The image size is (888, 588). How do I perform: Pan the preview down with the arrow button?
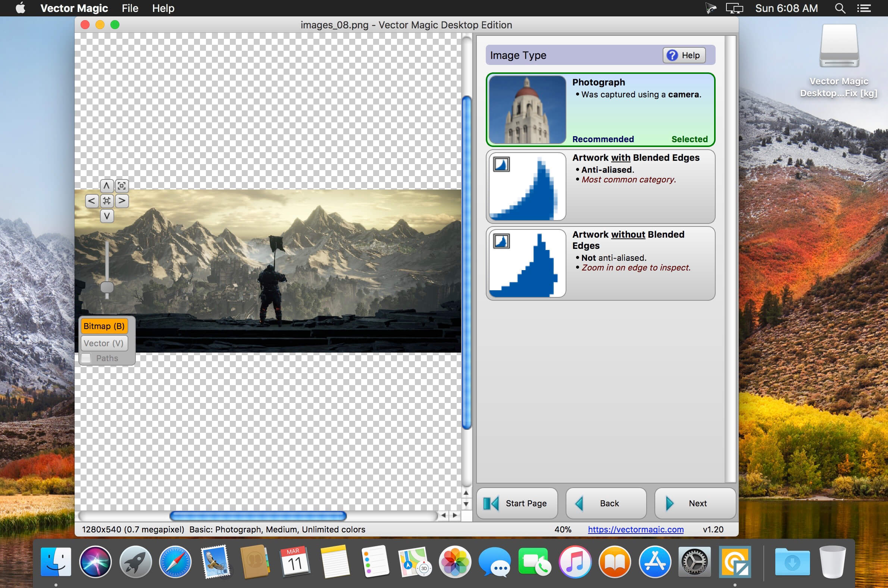(106, 216)
